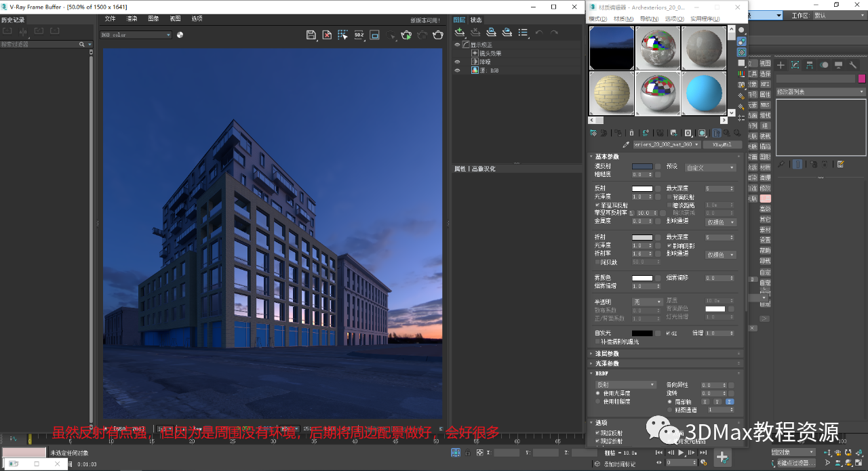
Task: Toggle the region render rectangle icon
Action: coord(374,35)
